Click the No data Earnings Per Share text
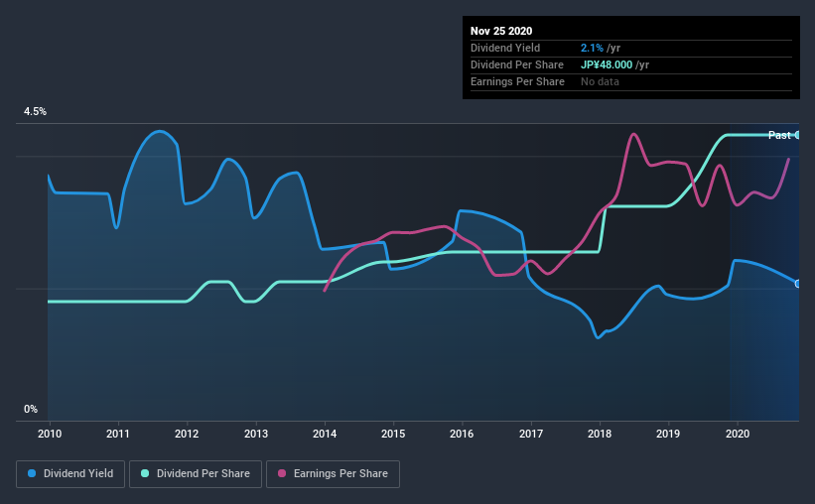 coord(600,81)
